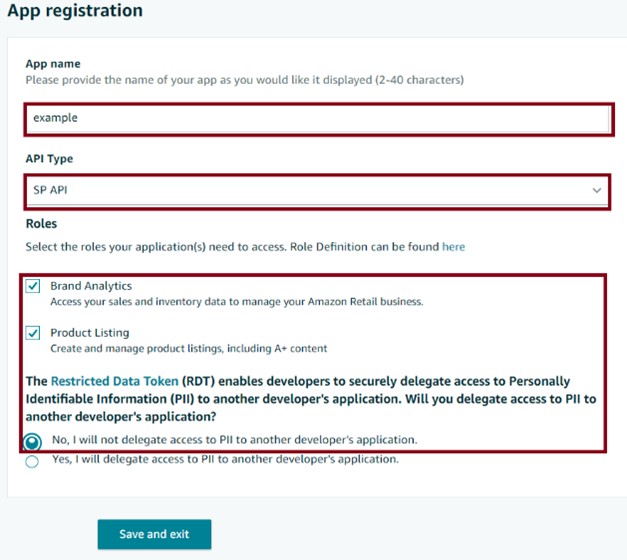627x560 pixels.
Task: Click the Roles section heading
Action: click(41, 224)
